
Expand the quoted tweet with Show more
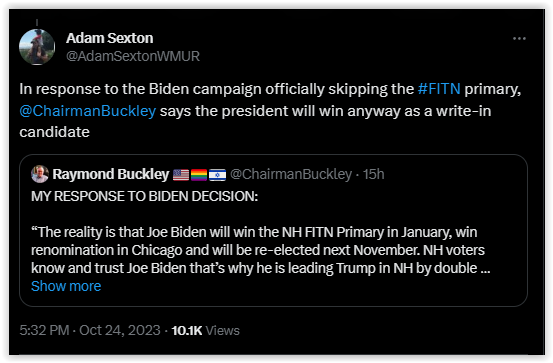point(66,286)
